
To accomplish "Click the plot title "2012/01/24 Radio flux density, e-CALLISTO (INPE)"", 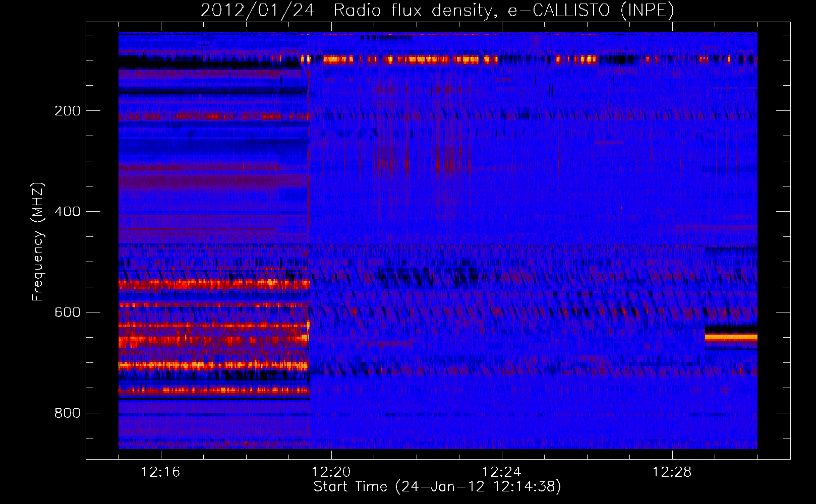I will 437,10.
